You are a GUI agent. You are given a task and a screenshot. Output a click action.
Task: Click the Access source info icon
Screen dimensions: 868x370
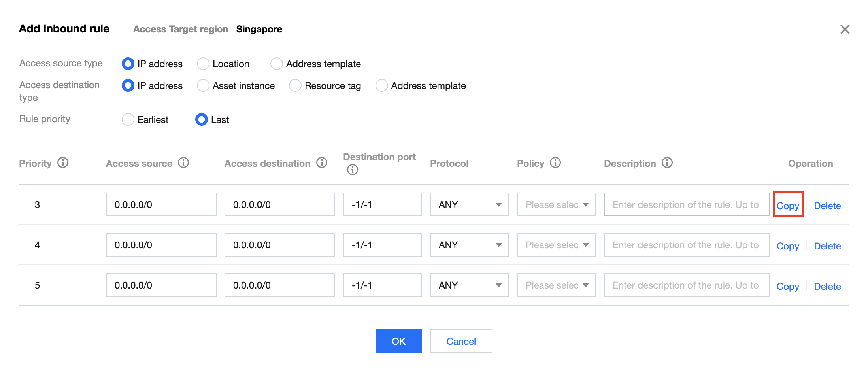coord(183,163)
